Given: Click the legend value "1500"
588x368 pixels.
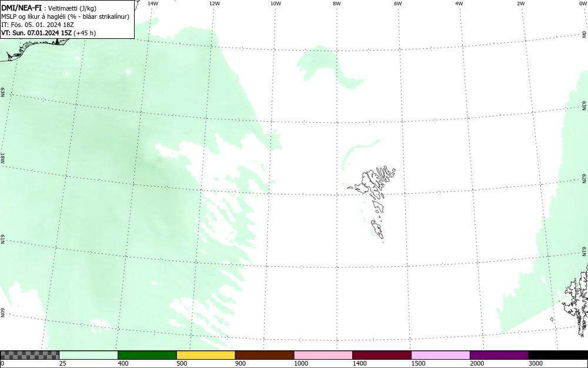Looking at the screenshot, I should pyautogui.click(x=418, y=363).
